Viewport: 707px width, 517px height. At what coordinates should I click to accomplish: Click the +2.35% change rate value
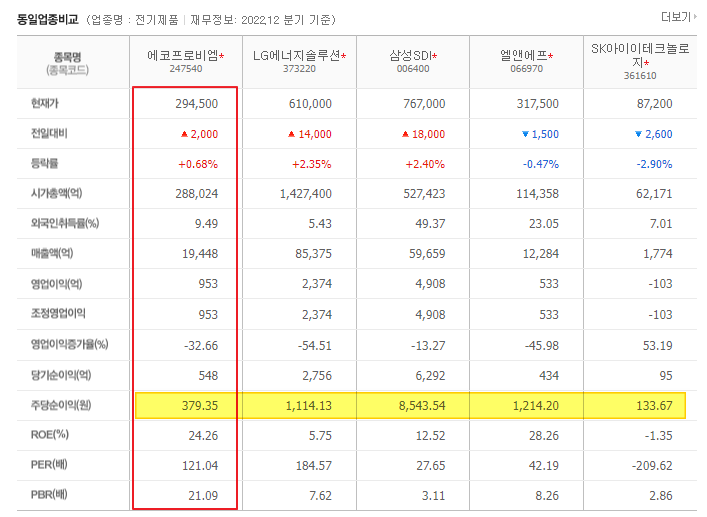(312, 164)
